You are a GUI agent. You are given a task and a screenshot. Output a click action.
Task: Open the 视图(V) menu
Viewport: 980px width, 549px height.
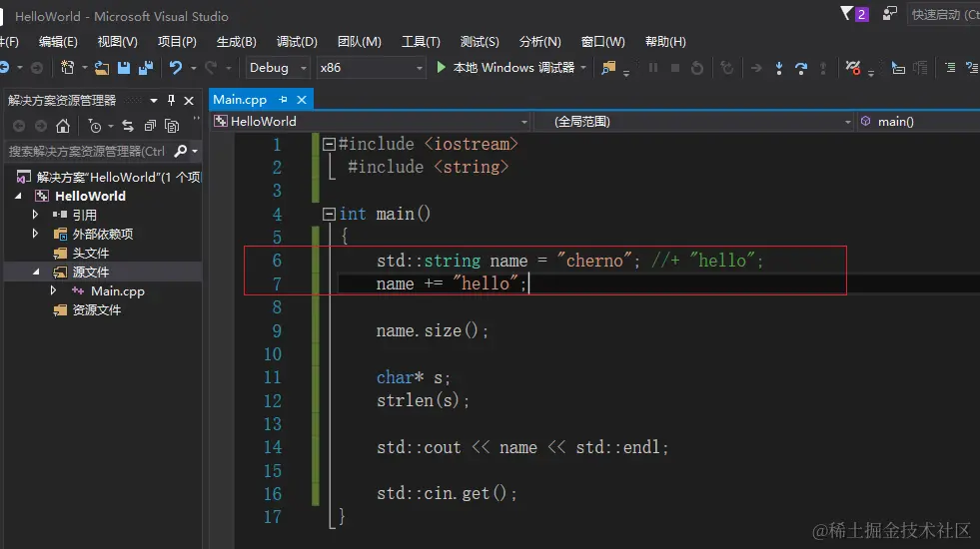click(x=118, y=42)
